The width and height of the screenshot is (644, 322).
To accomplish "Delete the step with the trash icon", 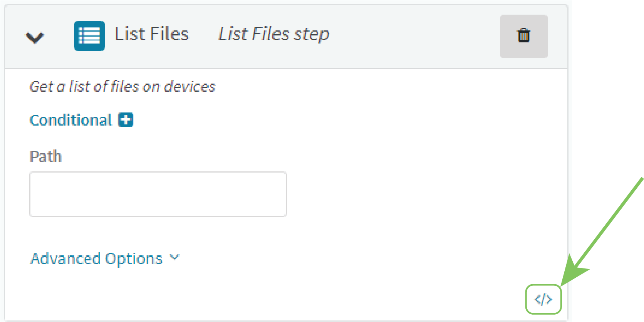I will point(523,36).
